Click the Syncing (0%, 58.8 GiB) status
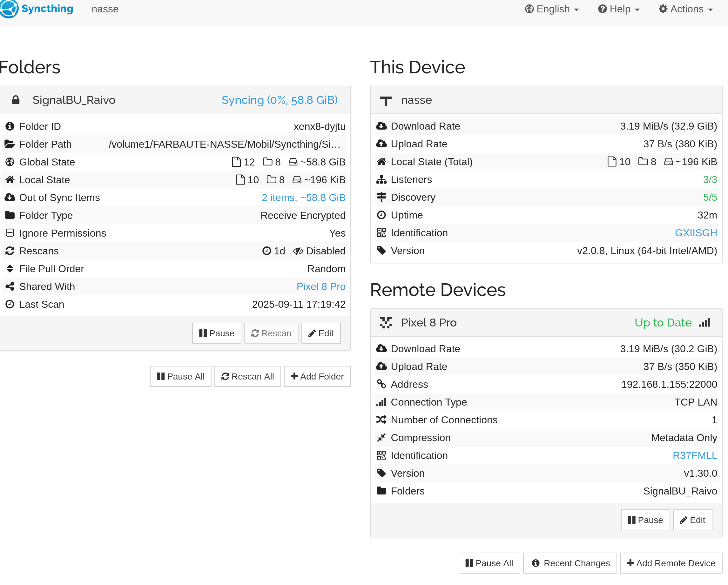This screenshot has height=585, width=728. [x=280, y=100]
